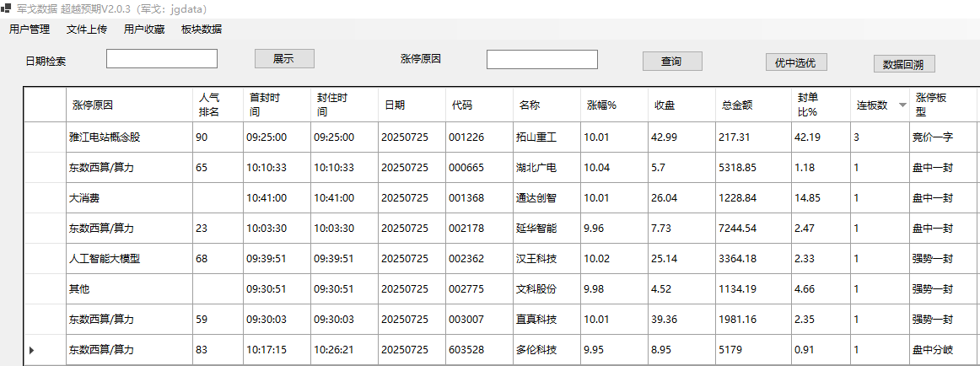Select the code cell 003007
This screenshot has height=366, width=980.
tap(479, 320)
